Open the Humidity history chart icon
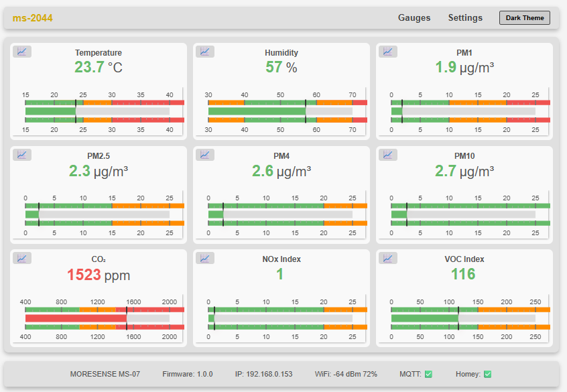The height and width of the screenshot is (392, 567). click(205, 52)
